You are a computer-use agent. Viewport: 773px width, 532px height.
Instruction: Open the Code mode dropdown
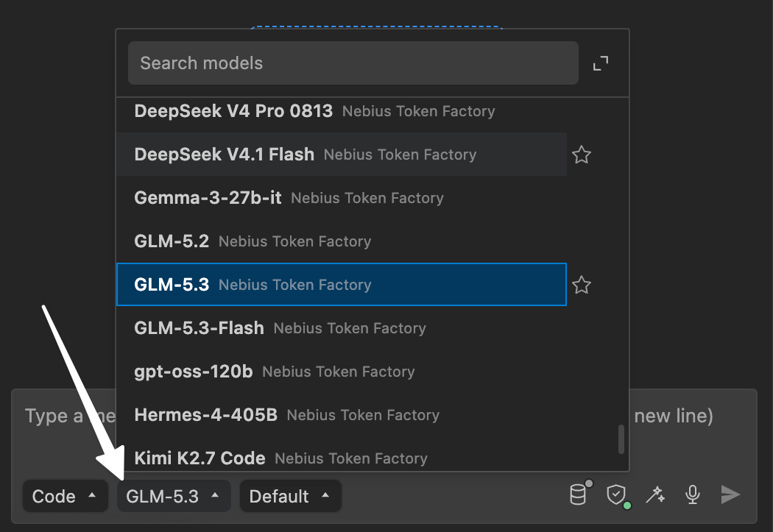(x=65, y=496)
